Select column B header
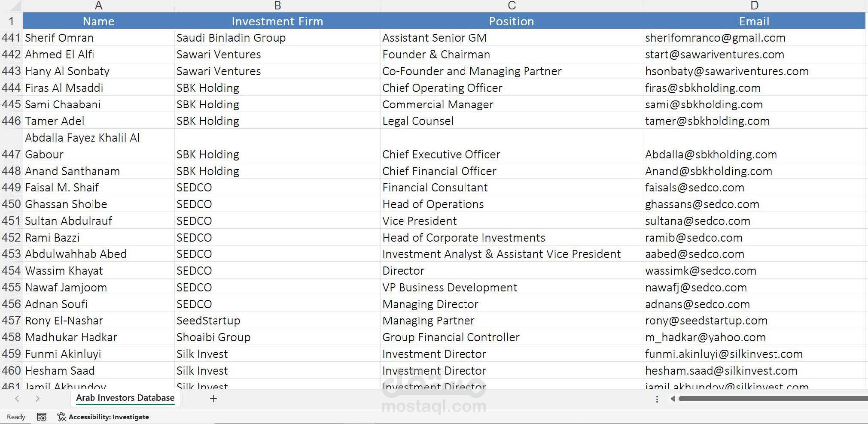The width and height of the screenshot is (868, 424). point(277,6)
